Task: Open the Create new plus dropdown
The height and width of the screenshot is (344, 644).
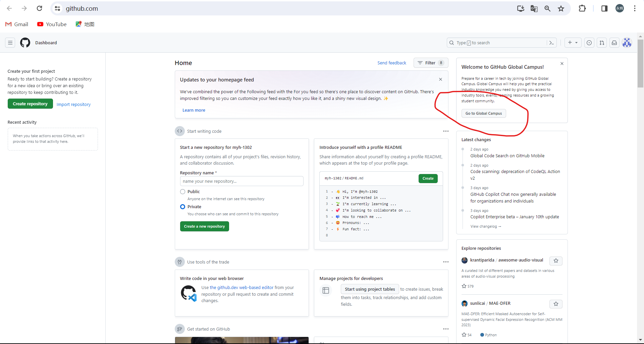Action: 573,43
